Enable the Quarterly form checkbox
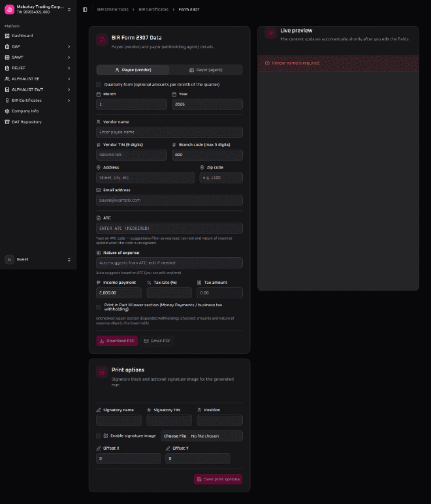 (99, 84)
